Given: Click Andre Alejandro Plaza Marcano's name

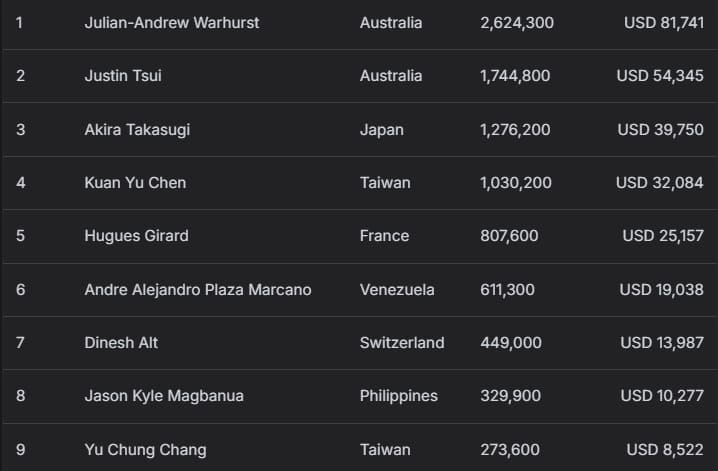Looking at the screenshot, I should tap(198, 290).
